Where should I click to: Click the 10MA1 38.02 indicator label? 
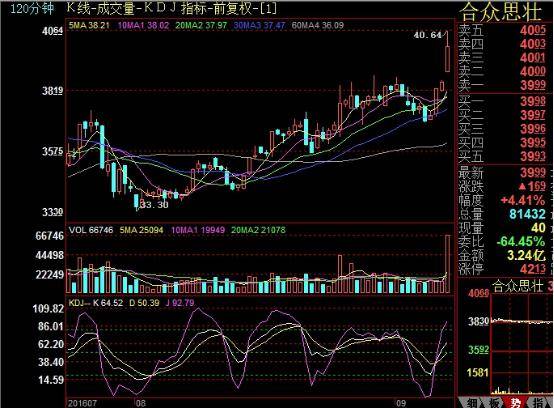pyautogui.click(x=143, y=25)
